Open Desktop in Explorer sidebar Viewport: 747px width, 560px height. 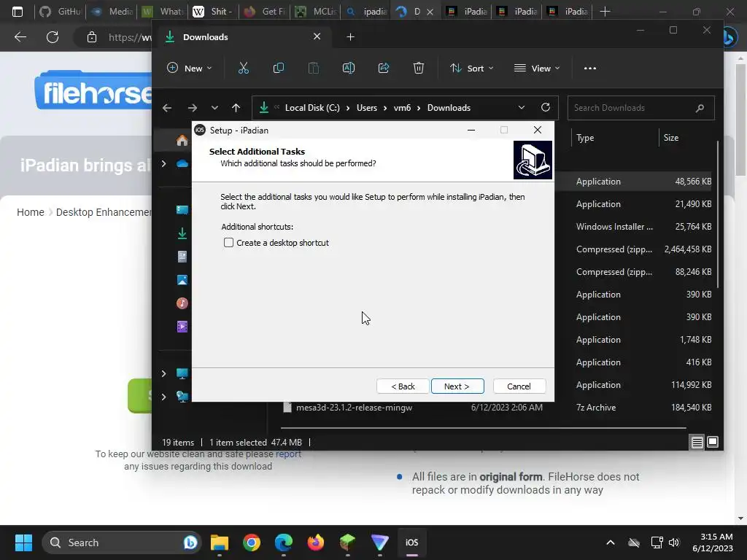point(182,210)
